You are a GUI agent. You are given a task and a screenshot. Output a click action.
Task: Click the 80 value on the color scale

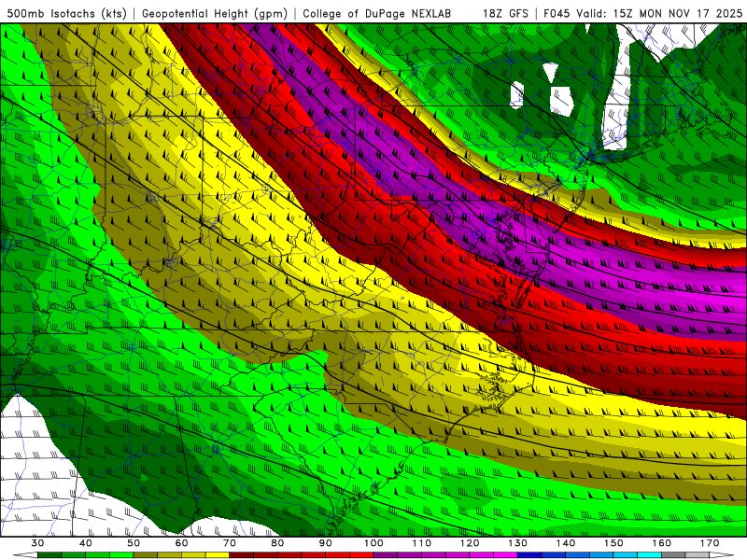[277, 543]
